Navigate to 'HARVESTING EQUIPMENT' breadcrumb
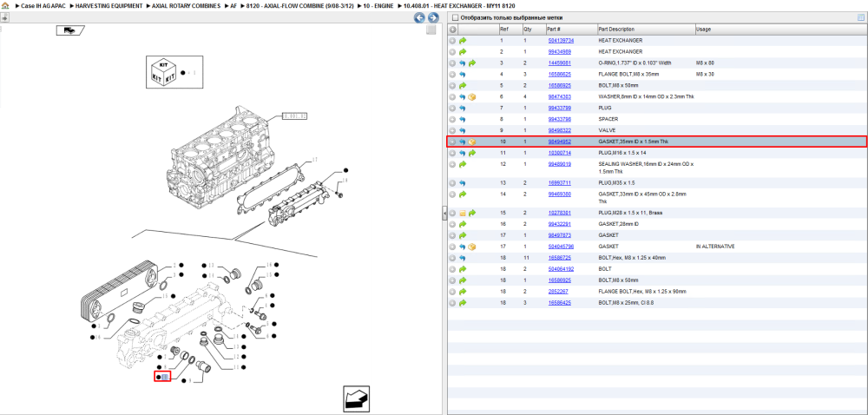Image resolution: width=868 pixels, height=415 pixels. (x=109, y=5)
